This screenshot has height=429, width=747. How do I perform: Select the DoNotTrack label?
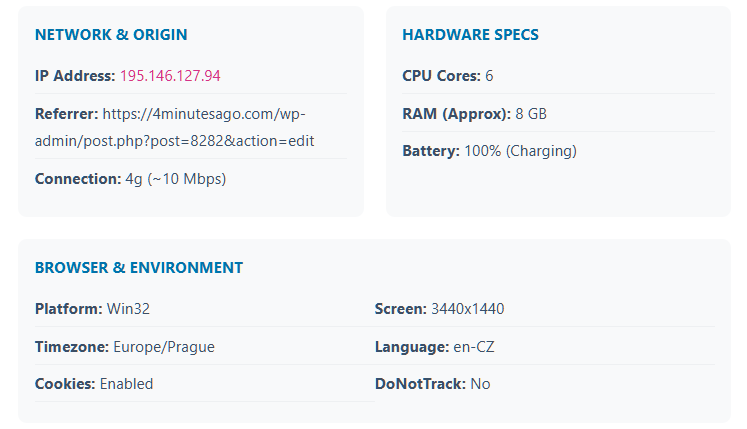420,384
